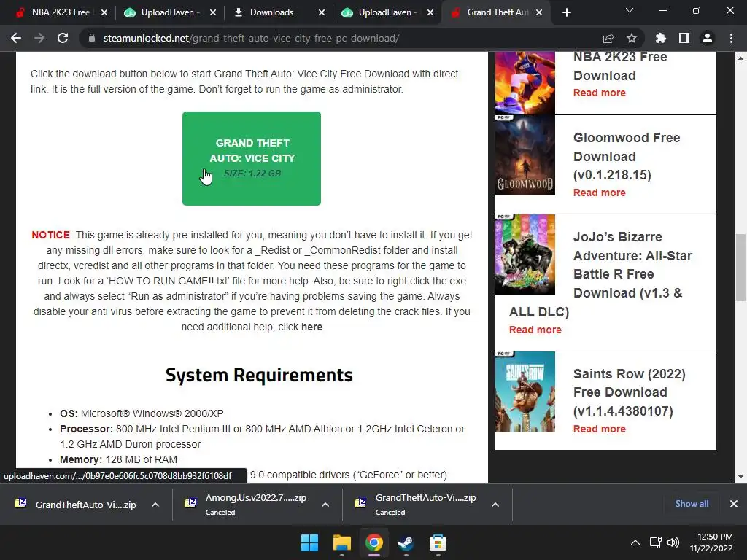The width and height of the screenshot is (747, 560).
Task: Click the canceled GrandTheftAuto zip download
Action: tap(417, 505)
